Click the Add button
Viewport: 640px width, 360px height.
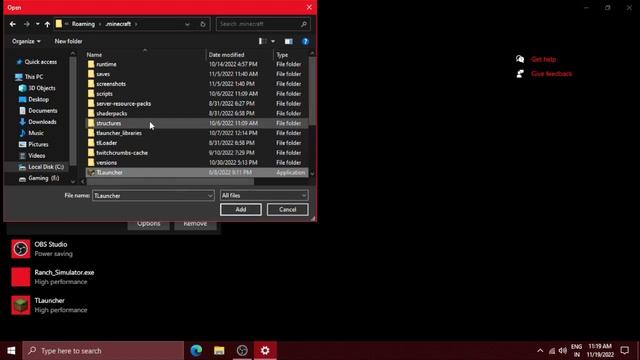[241, 209]
